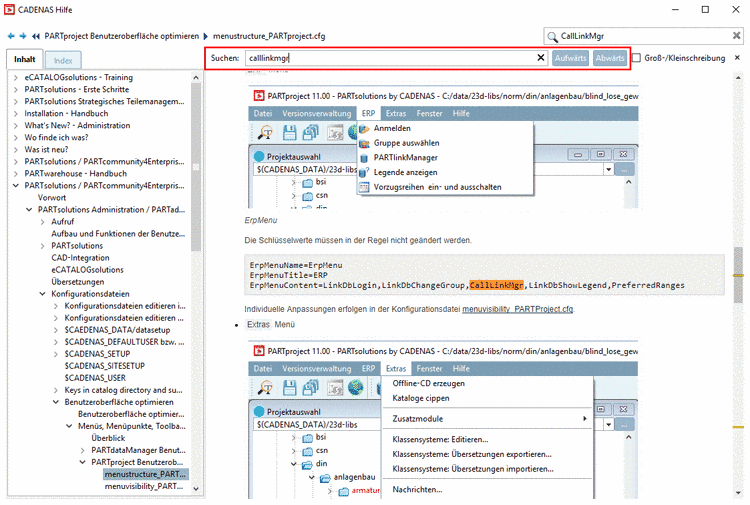
Task: Collapse PARTsolutions Administration node
Action: pyautogui.click(x=29, y=209)
